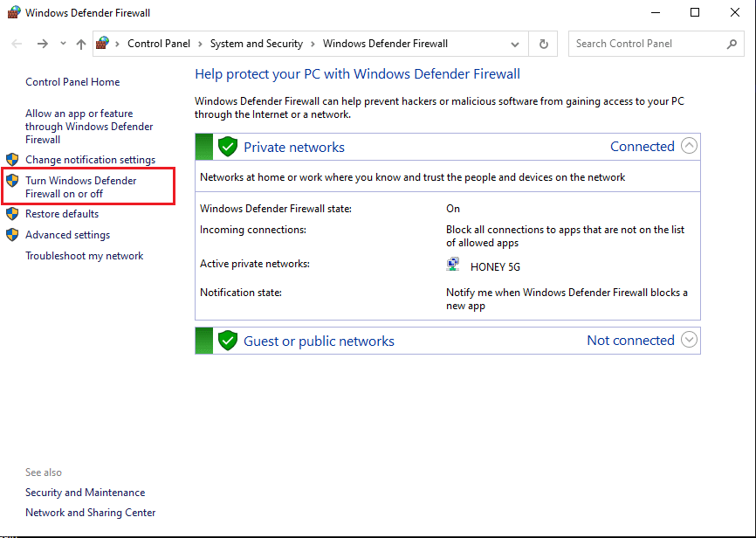Screen dimensions: 756x538
Task: Click the green shield icon for Private networks
Action: [228, 147]
